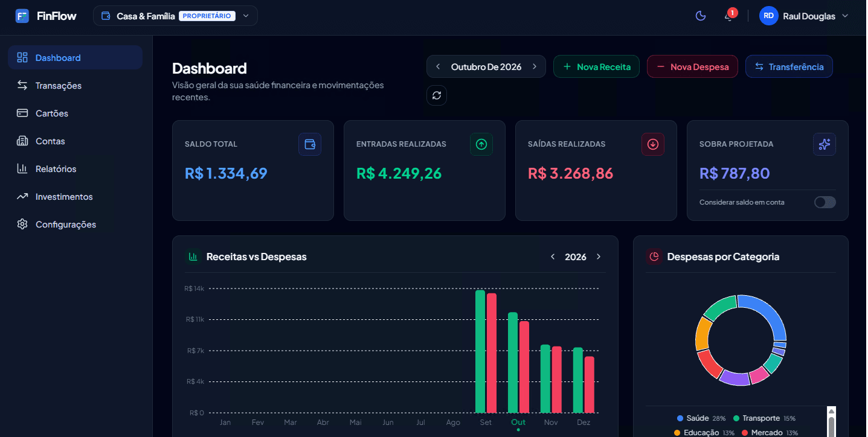Click the purple donut chart segment

tap(735, 378)
